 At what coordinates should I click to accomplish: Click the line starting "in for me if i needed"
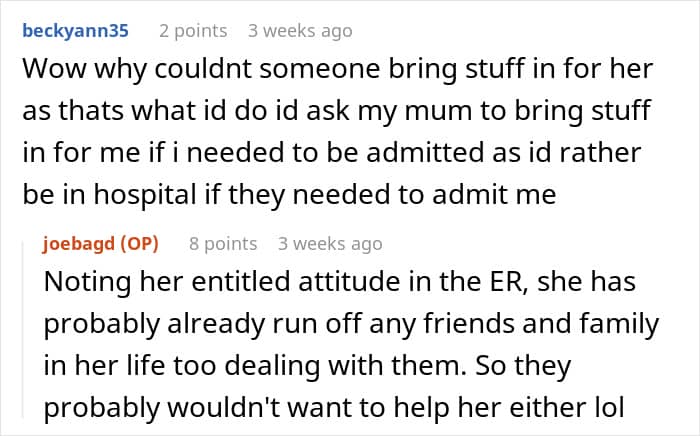pyautogui.click(x=331, y=154)
